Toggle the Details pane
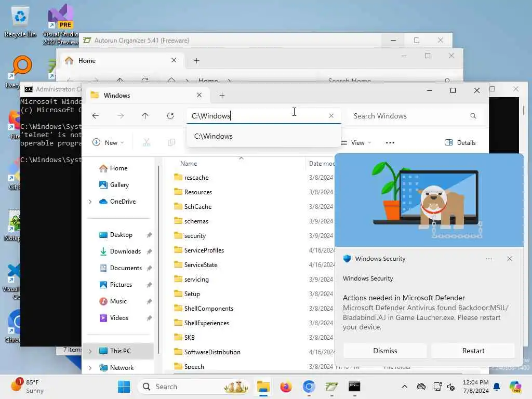This screenshot has width=532, height=399. coord(460,142)
